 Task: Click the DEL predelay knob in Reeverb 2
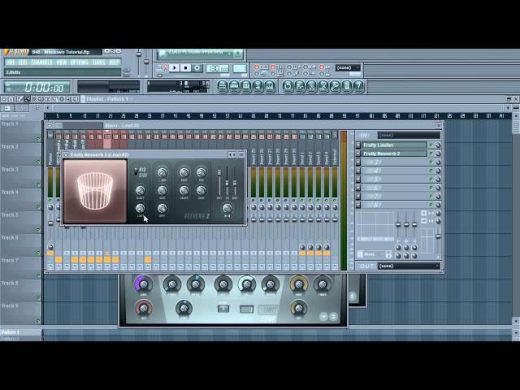tap(162, 173)
